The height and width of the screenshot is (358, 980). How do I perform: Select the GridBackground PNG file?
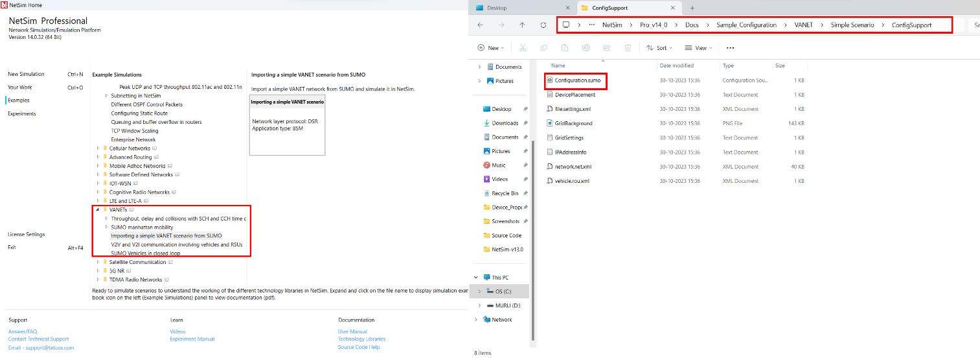573,123
